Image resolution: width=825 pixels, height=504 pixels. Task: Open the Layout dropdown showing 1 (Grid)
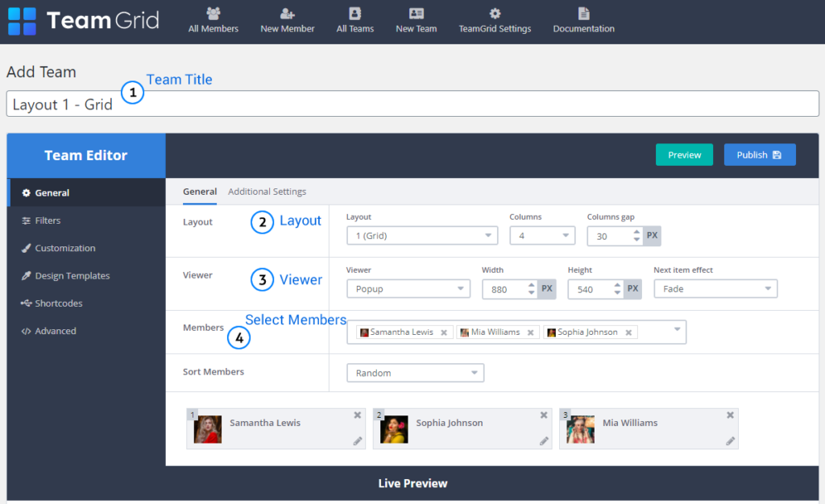422,234
